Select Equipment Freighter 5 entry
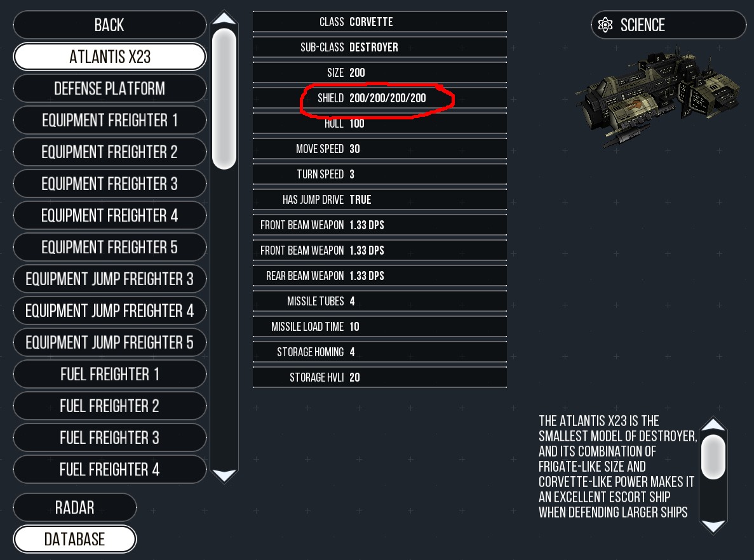Viewport: 754px width, 560px height. click(x=110, y=247)
